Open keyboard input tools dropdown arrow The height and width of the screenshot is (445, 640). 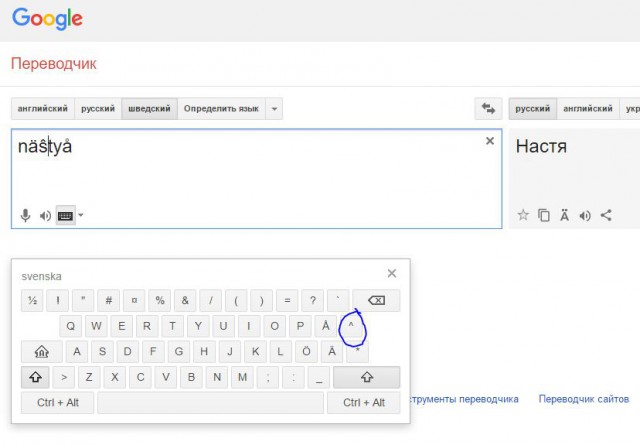[x=81, y=215]
